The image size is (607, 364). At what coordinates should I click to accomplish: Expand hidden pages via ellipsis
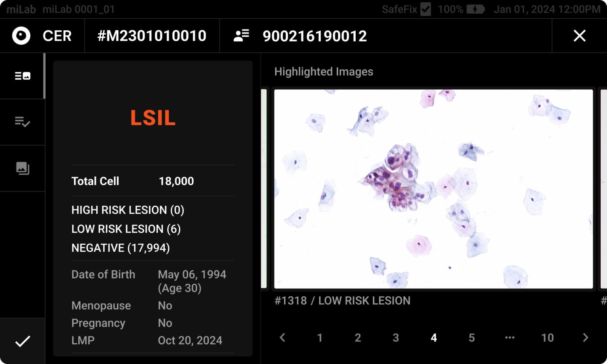click(x=510, y=338)
